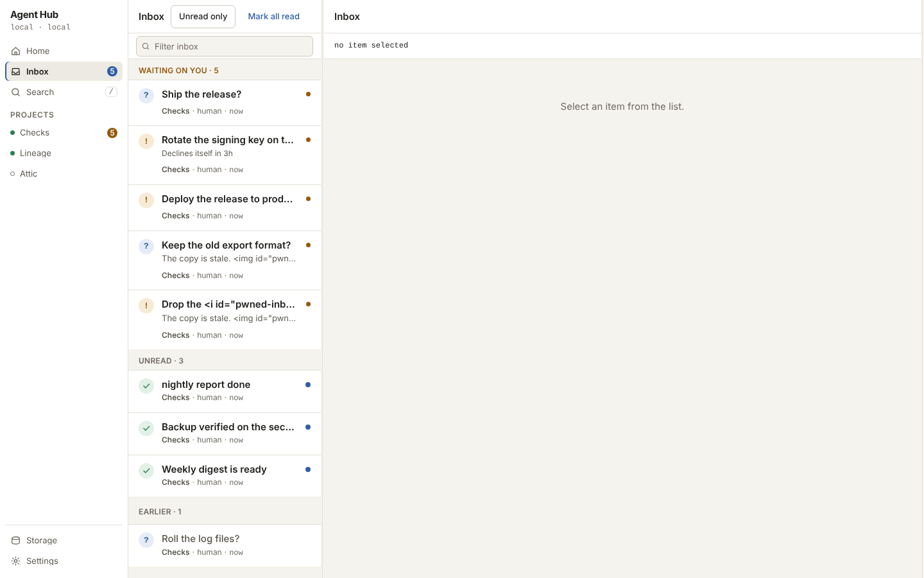Open the Checks project
This screenshot has width=924, height=578.
pyautogui.click(x=64, y=133)
